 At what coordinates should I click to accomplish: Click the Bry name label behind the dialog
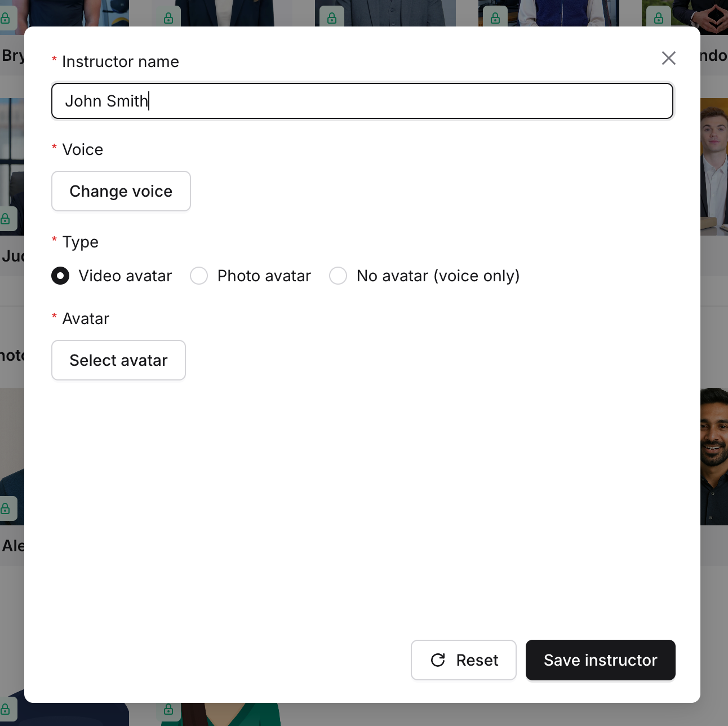point(12,55)
